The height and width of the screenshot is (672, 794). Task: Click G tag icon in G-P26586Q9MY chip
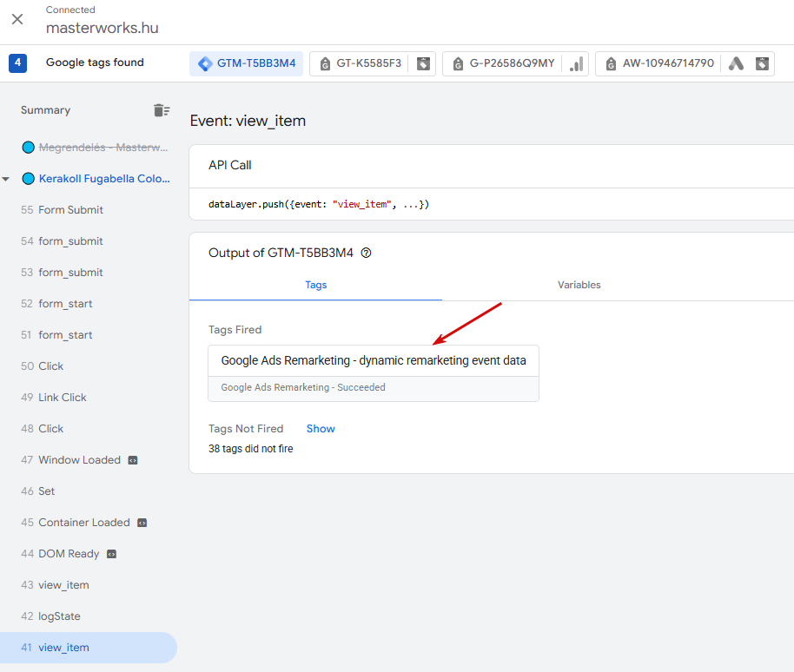tap(458, 63)
